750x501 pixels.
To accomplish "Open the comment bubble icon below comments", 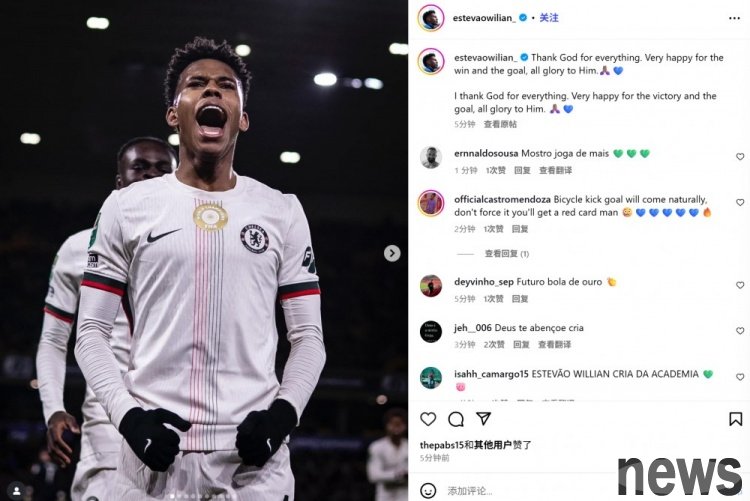I will pos(456,419).
